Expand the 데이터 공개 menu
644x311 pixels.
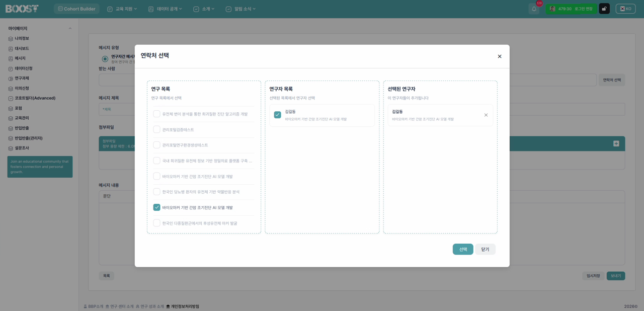pos(165,9)
